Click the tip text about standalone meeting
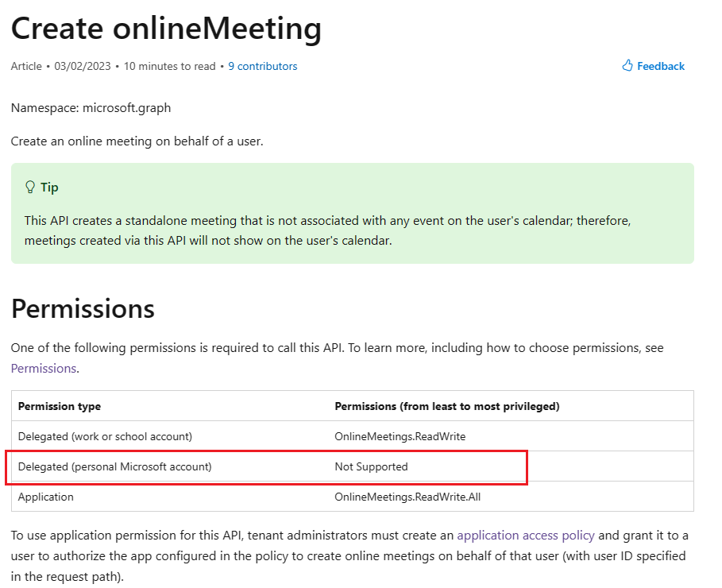 coord(327,230)
